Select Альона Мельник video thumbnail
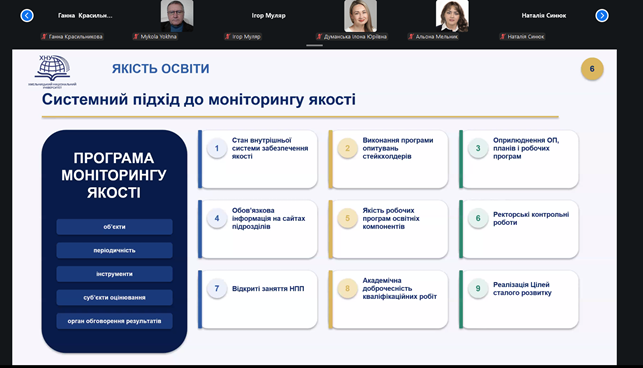Image resolution: width=643 pixels, height=368 pixels. tap(452, 16)
